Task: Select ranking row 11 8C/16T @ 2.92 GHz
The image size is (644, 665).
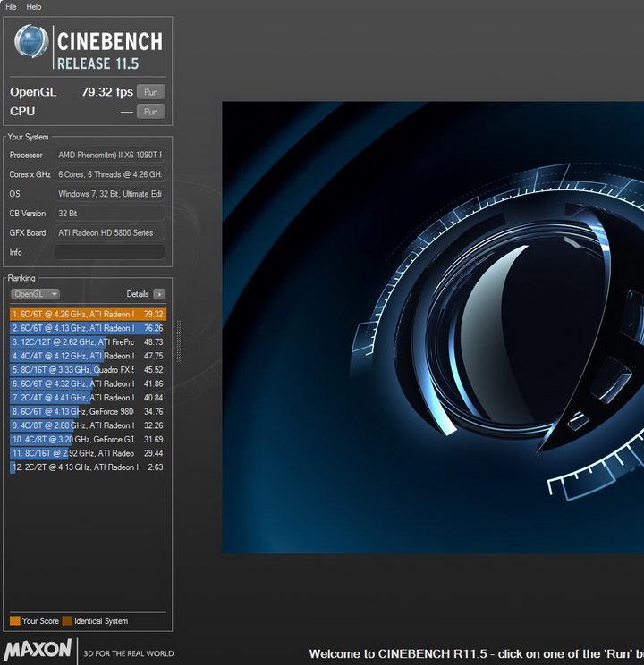Action: [x=88, y=453]
